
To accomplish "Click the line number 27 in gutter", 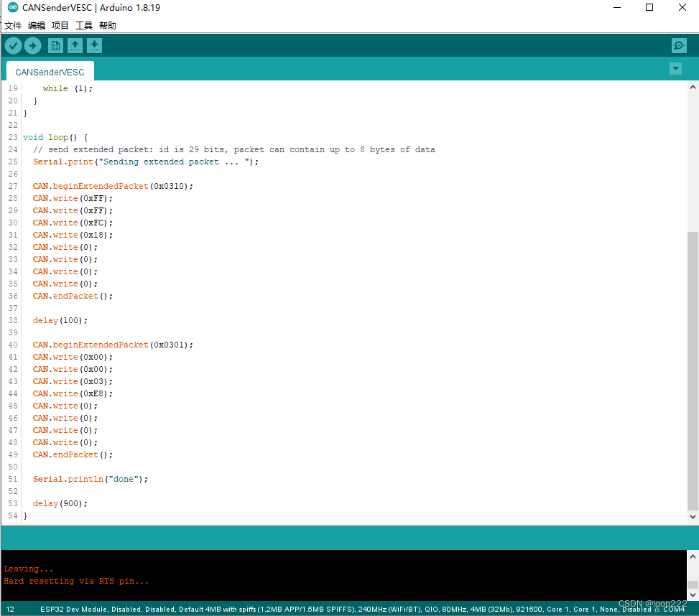I will (x=13, y=186).
